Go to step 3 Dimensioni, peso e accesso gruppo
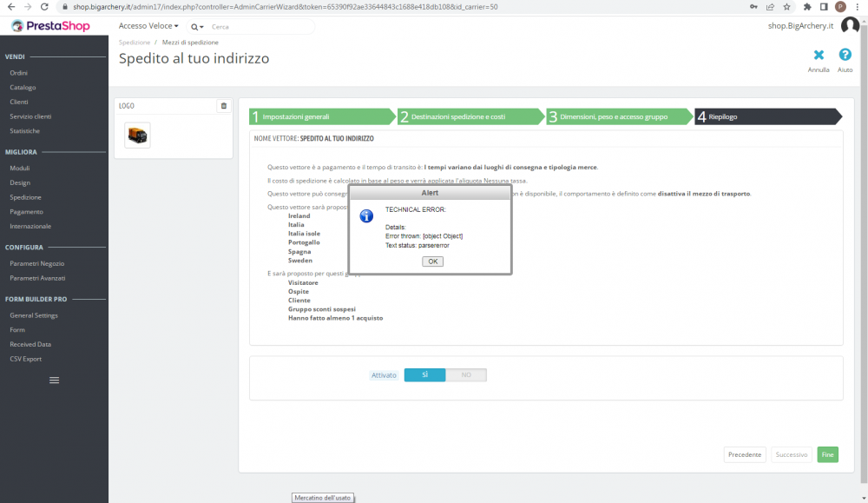The image size is (868, 503). pyautogui.click(x=619, y=117)
